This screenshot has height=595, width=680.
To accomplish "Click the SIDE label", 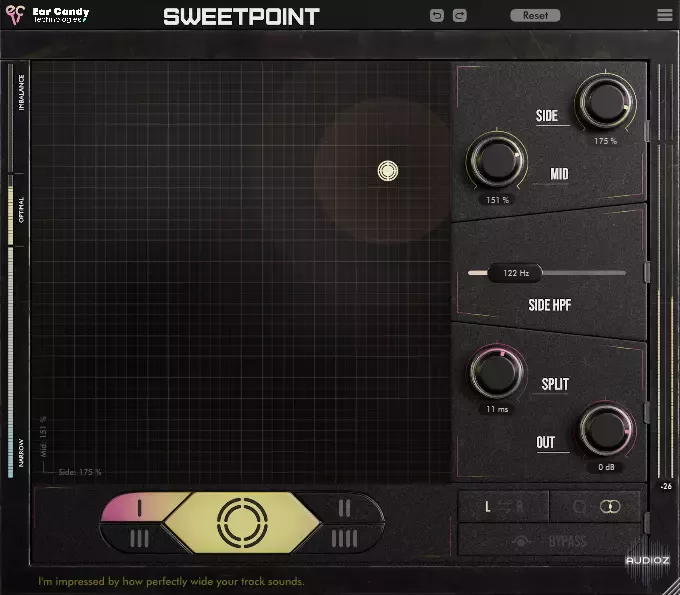I will pos(547,116).
